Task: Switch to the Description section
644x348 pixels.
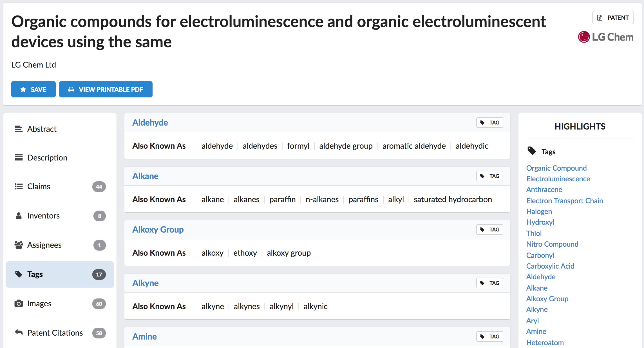Action: [47, 158]
